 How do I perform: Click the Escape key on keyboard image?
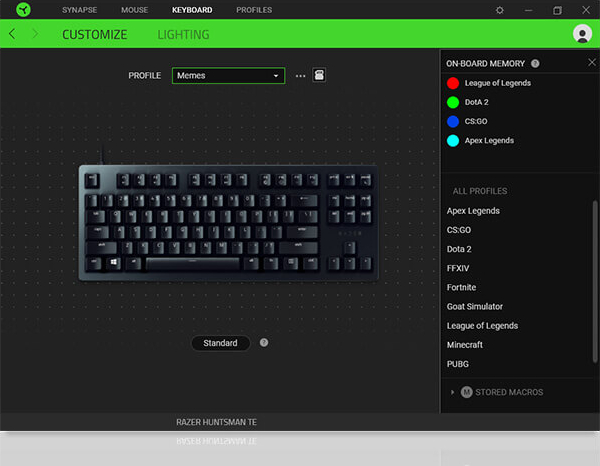pyautogui.click(x=92, y=180)
